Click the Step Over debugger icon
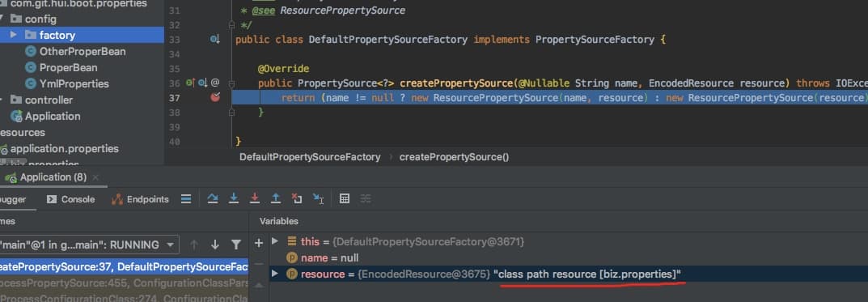The image size is (868, 302). point(213,199)
